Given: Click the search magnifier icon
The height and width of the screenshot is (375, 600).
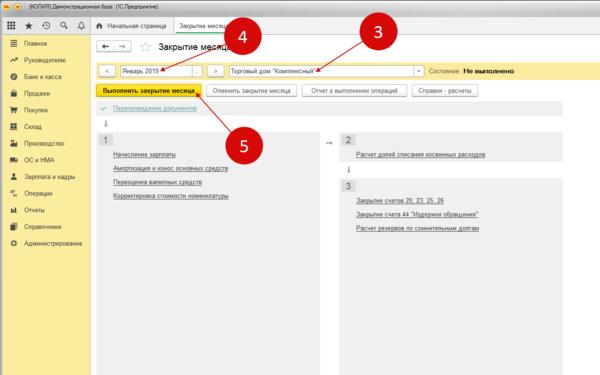Looking at the screenshot, I should pyautogui.click(x=64, y=26).
